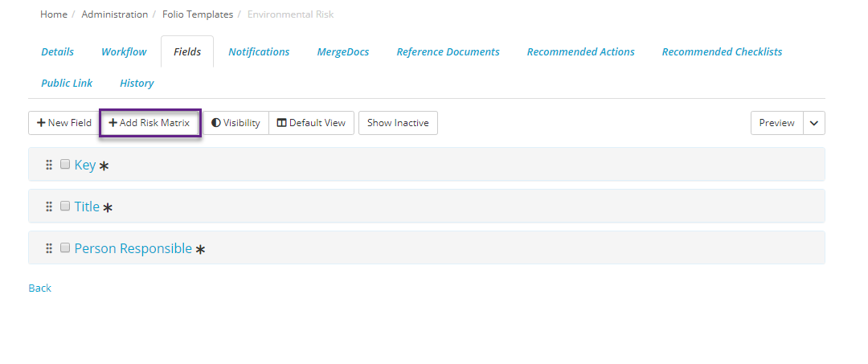This screenshot has width=868, height=364.
Task: Click drag handle beside Person Responsible
Action: 49,248
